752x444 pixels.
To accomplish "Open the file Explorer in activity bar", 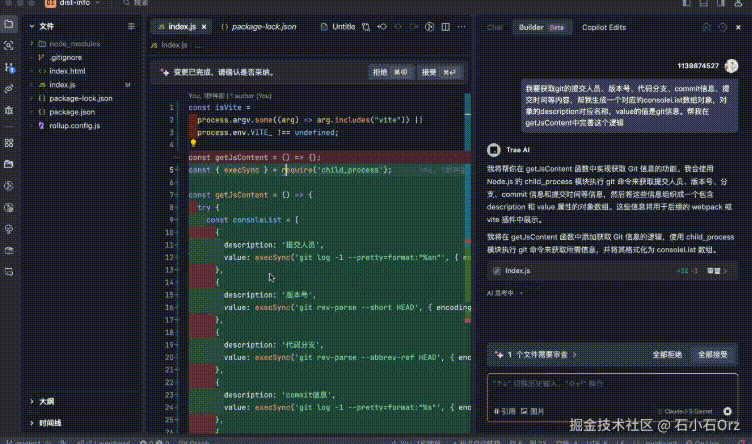I will tap(9, 24).
